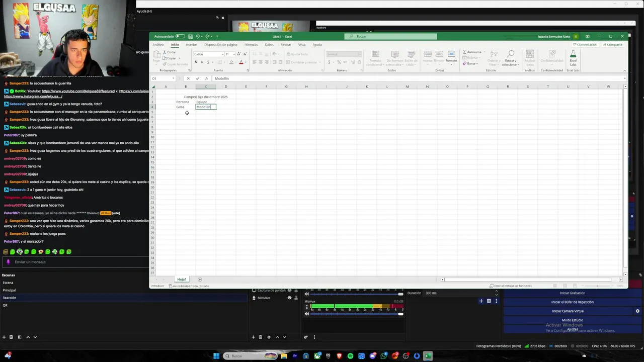Select the cell containing Persona
The image size is (644, 362).
pos(185,102)
